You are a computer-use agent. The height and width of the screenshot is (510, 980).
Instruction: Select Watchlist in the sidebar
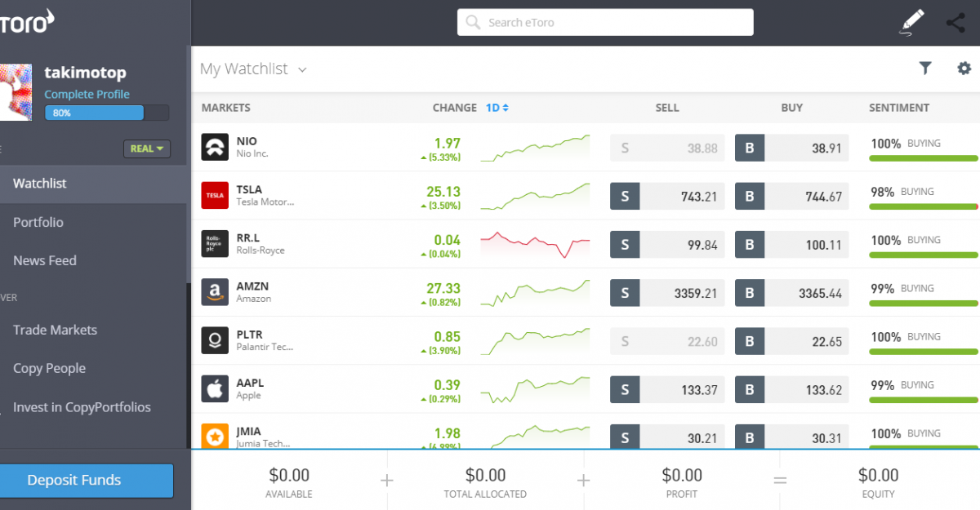(x=94, y=184)
